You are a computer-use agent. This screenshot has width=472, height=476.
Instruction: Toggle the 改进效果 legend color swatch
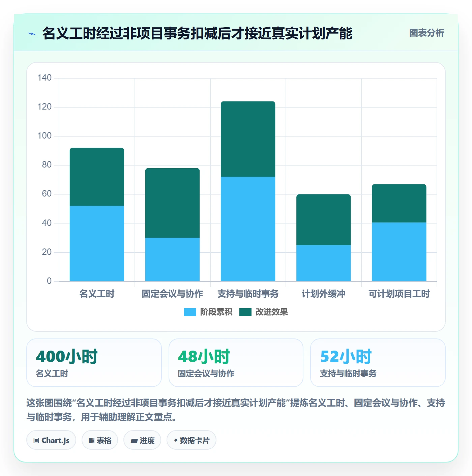[245, 312]
